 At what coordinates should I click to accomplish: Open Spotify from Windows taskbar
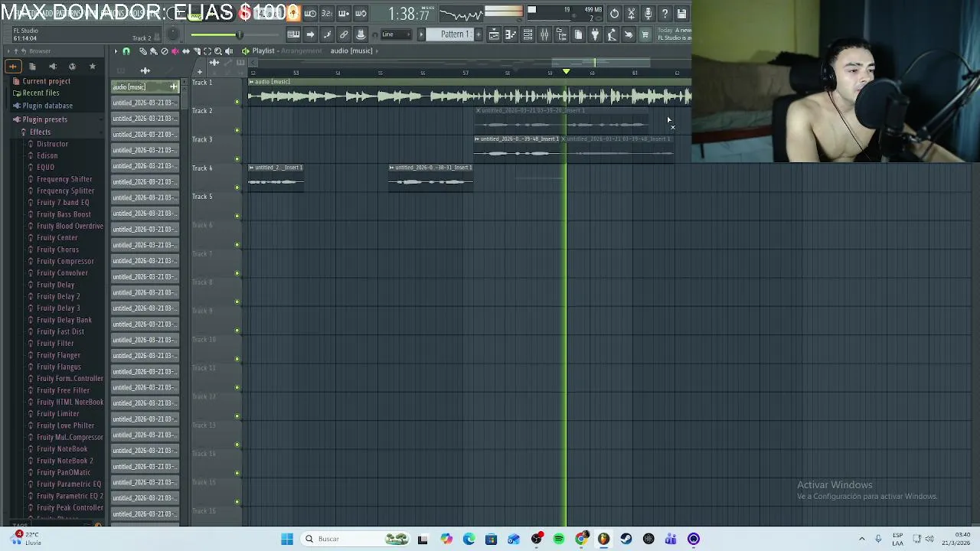click(x=559, y=539)
